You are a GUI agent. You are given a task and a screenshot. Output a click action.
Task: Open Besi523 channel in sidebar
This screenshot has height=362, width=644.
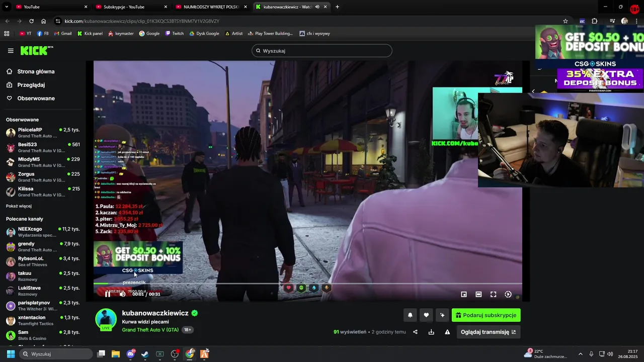click(x=43, y=147)
